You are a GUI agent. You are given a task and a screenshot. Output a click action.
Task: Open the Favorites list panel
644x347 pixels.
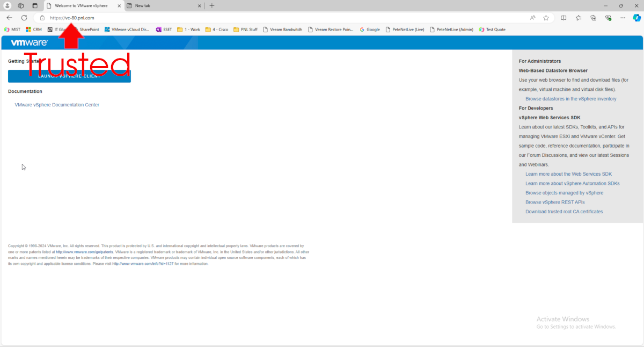click(x=579, y=18)
